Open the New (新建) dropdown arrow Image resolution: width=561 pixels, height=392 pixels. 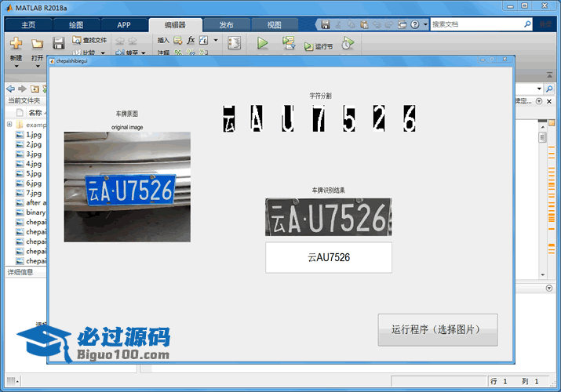point(16,66)
